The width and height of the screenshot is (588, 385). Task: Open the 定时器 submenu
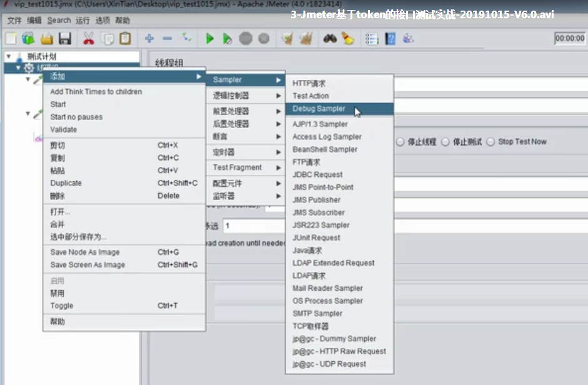click(x=246, y=152)
